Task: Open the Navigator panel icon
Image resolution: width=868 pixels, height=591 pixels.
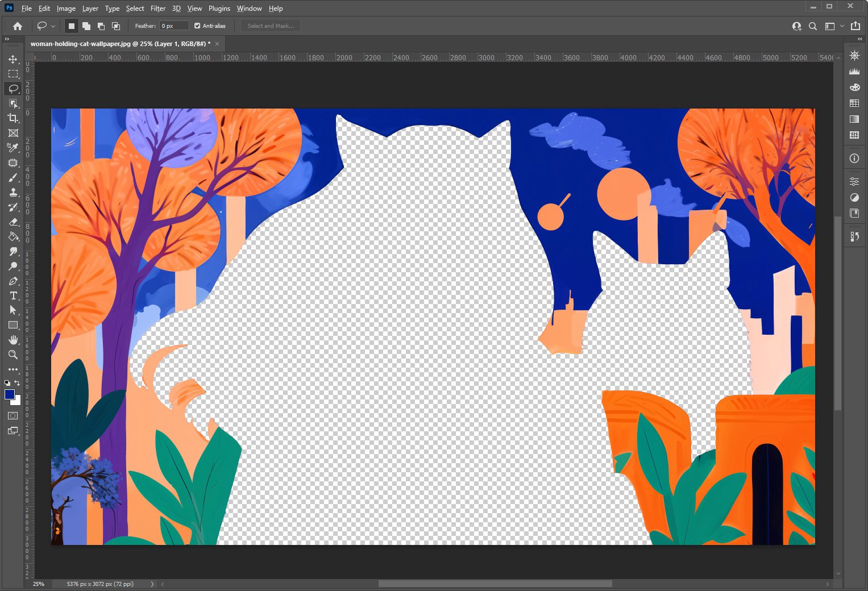Action: [x=854, y=55]
